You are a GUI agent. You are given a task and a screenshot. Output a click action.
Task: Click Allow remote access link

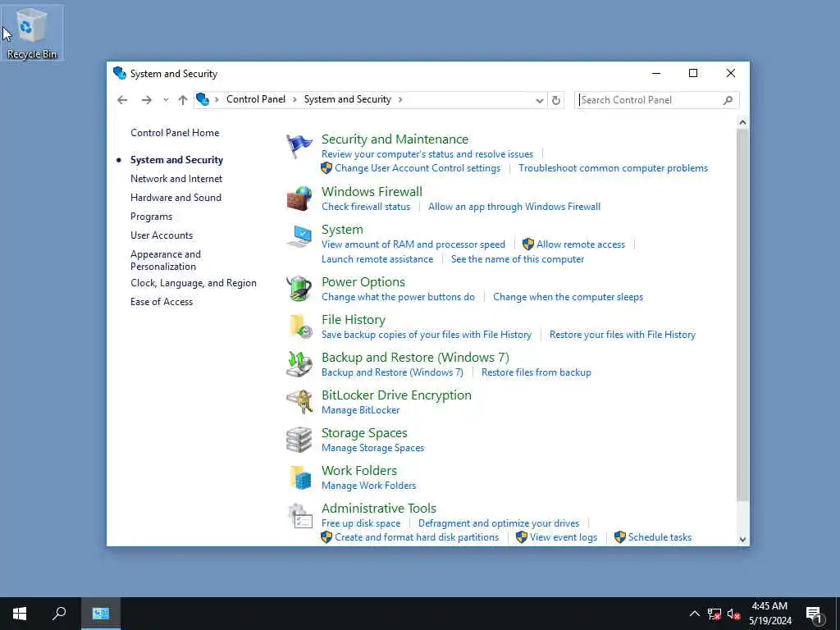pyautogui.click(x=581, y=244)
